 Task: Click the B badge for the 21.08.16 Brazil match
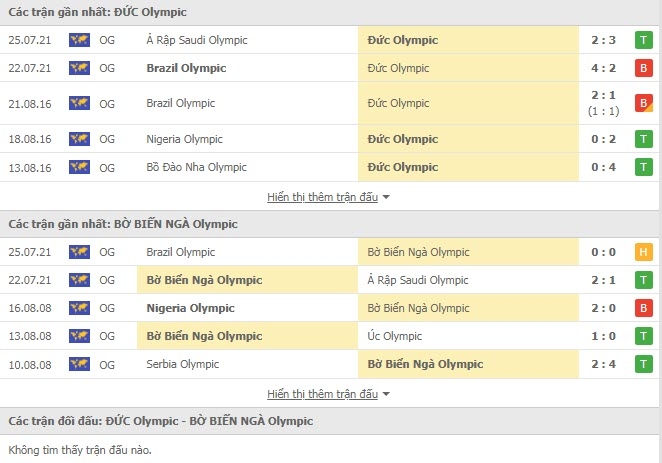tap(643, 103)
